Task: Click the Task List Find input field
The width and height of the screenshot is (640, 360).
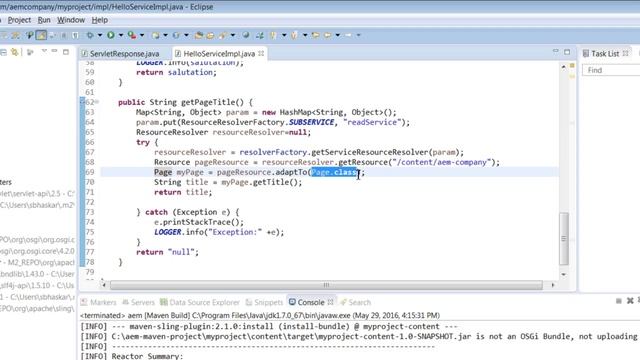Action: pyautogui.click(x=611, y=70)
